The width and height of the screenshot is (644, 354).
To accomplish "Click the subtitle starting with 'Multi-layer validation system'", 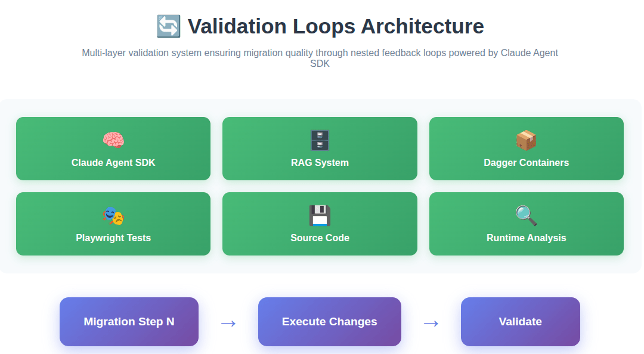I will coord(320,59).
